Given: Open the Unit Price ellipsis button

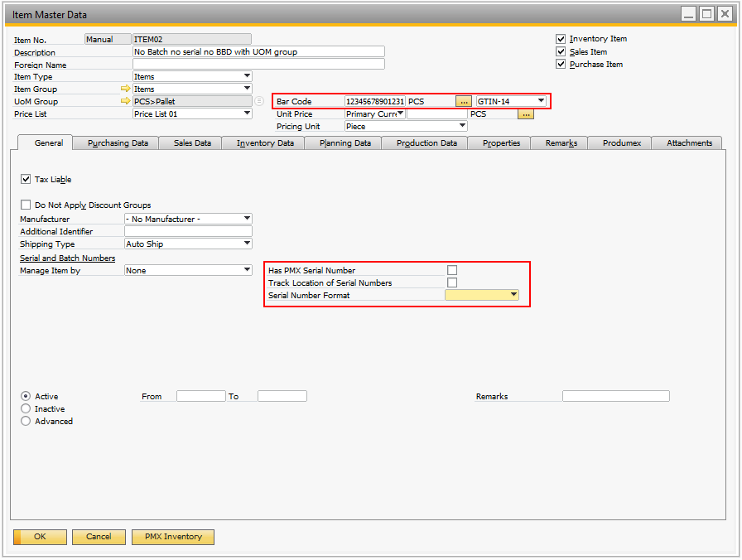Looking at the screenshot, I should (525, 113).
